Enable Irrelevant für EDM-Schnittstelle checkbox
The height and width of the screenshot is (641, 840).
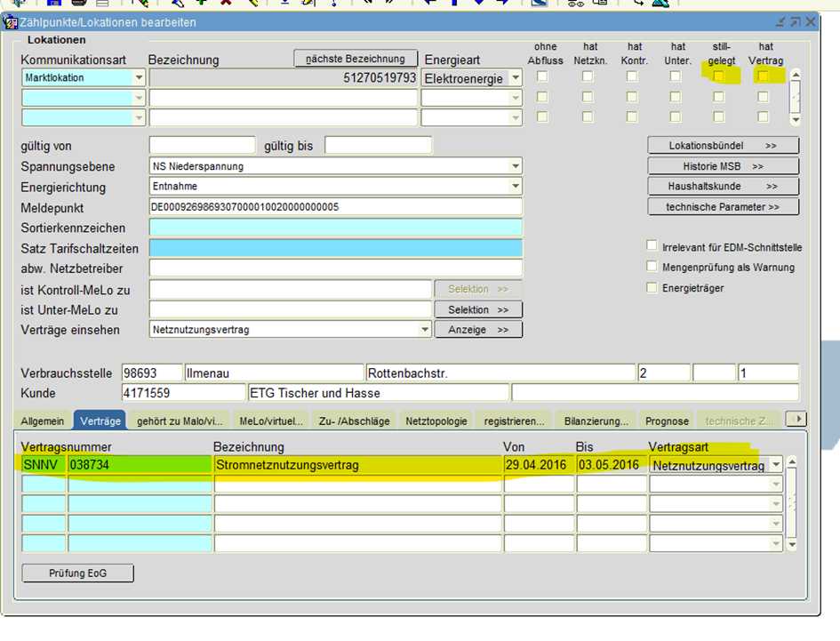(x=652, y=246)
